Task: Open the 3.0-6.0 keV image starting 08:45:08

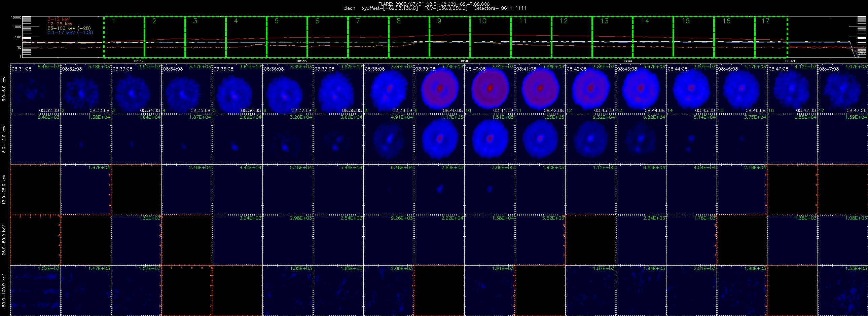Action: 742,88
